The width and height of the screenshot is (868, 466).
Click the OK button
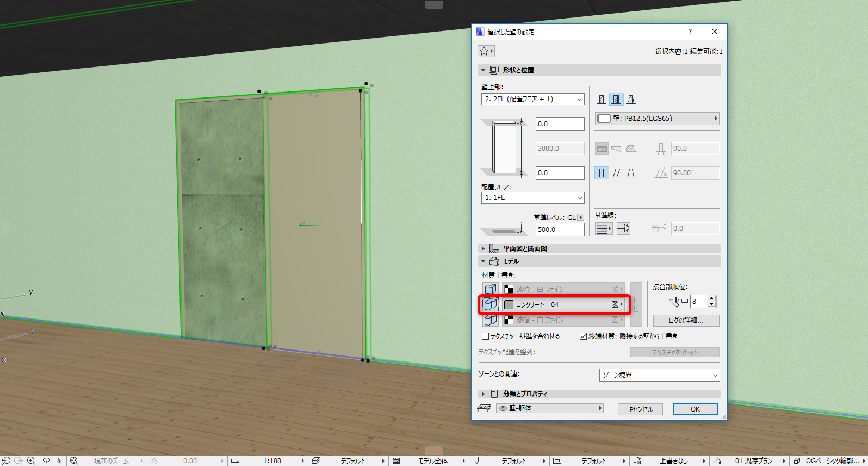tap(695, 409)
